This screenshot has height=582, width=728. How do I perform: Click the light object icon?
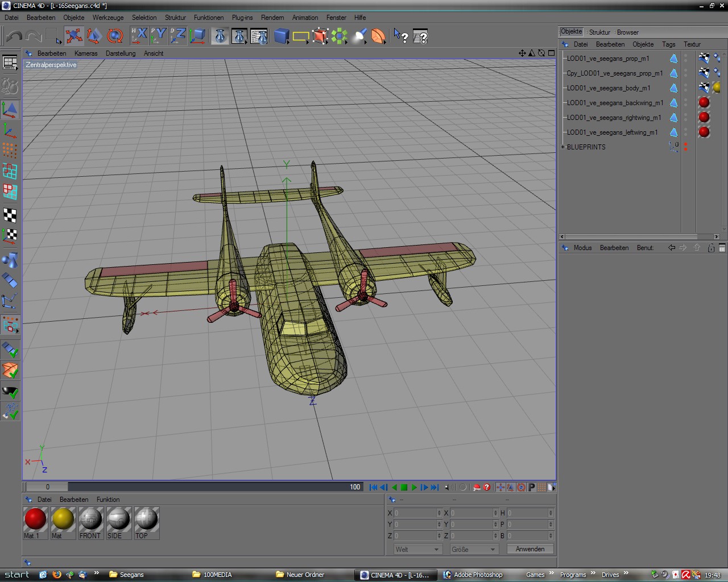(x=359, y=36)
